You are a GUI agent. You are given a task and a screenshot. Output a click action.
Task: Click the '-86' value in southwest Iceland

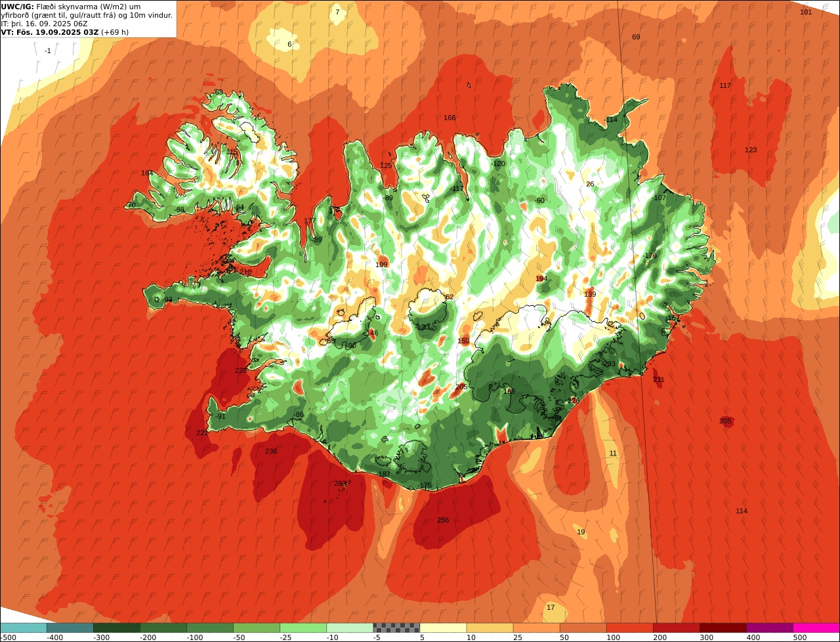click(x=299, y=415)
